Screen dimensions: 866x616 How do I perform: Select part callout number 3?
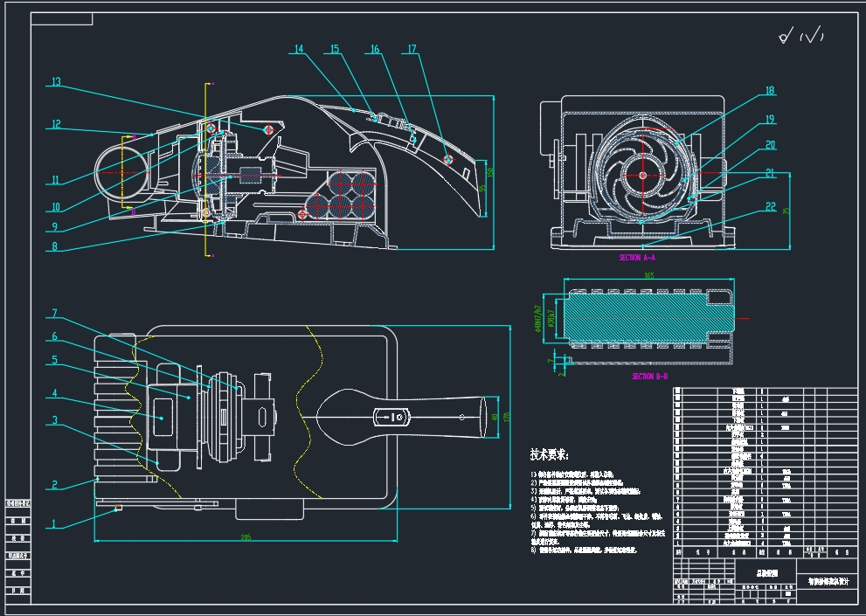pyautogui.click(x=54, y=420)
